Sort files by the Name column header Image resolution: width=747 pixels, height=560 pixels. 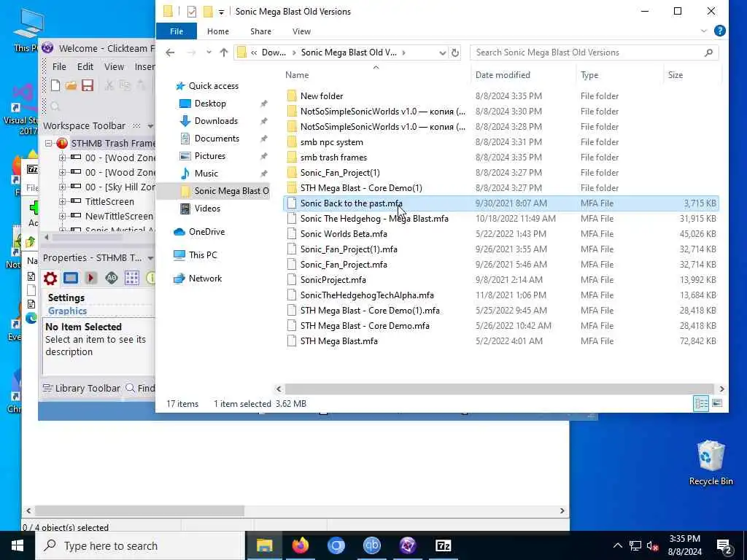[x=376, y=75]
